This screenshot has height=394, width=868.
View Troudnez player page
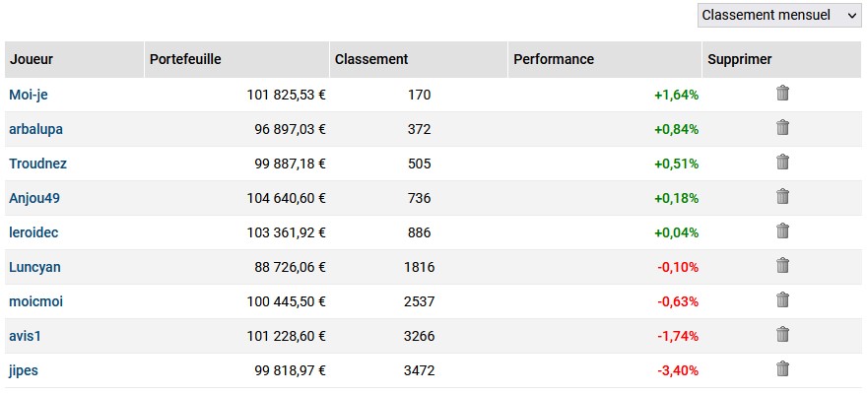[38, 164]
